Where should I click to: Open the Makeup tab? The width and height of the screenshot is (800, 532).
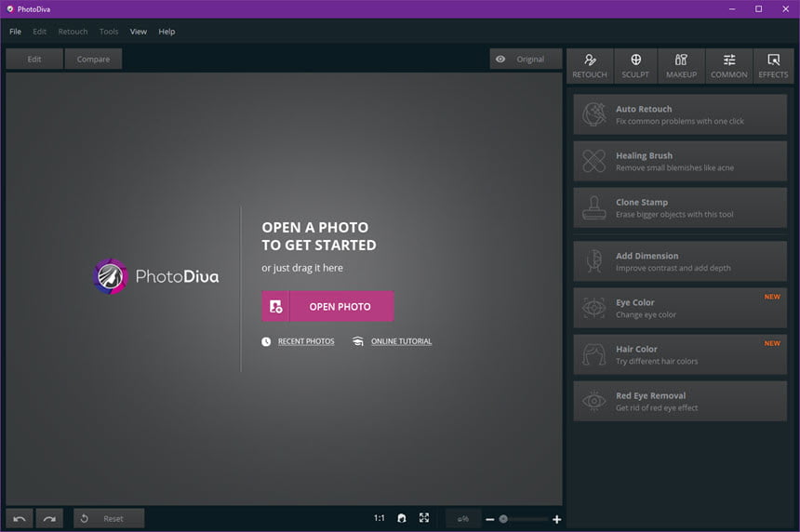point(681,66)
